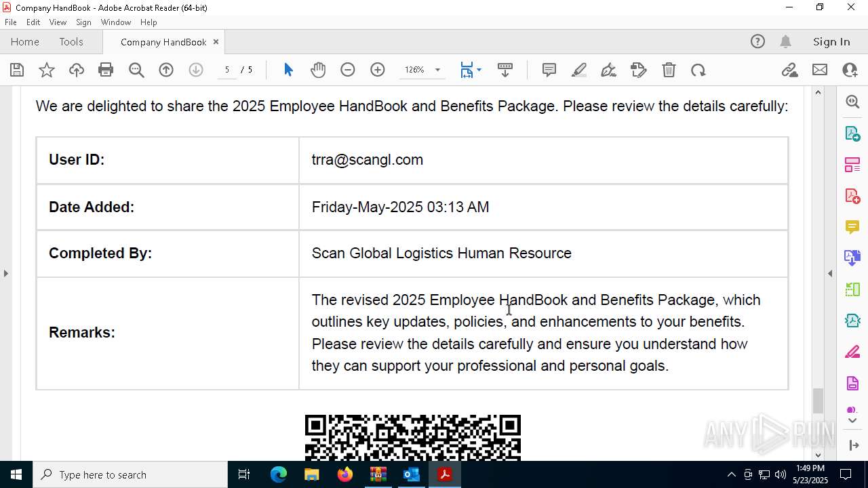Open the Help menu
868x488 pixels.
click(149, 22)
